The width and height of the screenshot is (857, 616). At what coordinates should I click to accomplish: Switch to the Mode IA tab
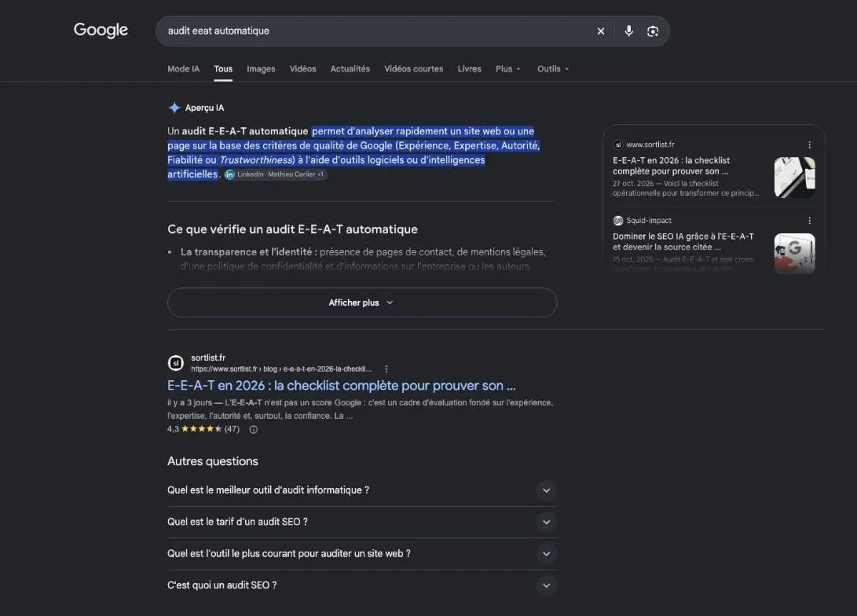click(x=183, y=69)
